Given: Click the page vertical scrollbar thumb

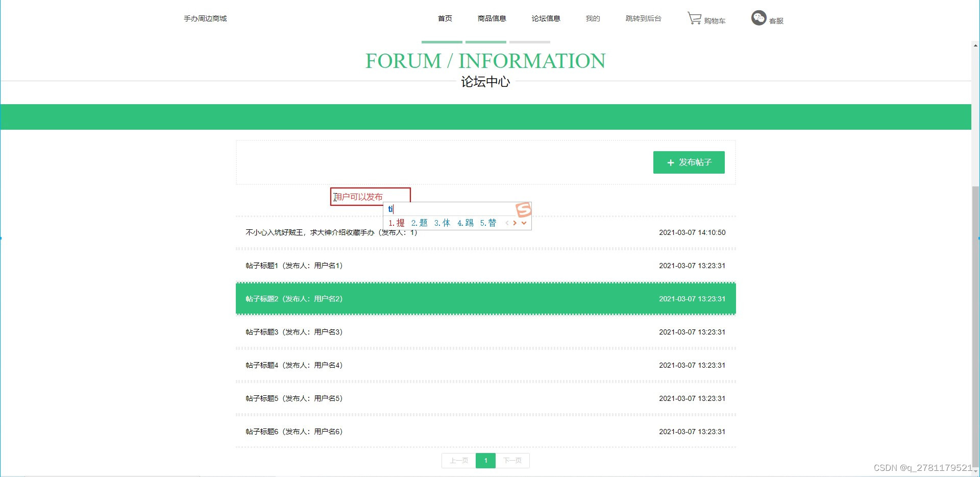Looking at the screenshot, I should click(975, 327).
